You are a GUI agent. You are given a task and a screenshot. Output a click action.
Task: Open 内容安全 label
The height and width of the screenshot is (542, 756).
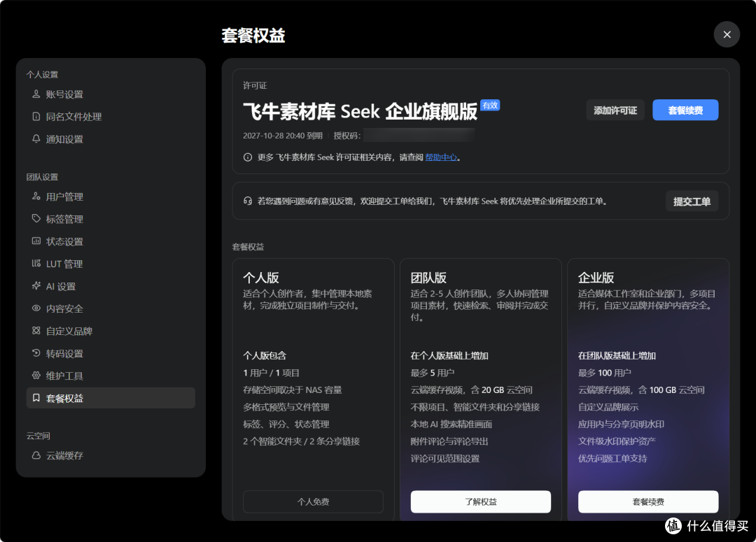(x=64, y=309)
